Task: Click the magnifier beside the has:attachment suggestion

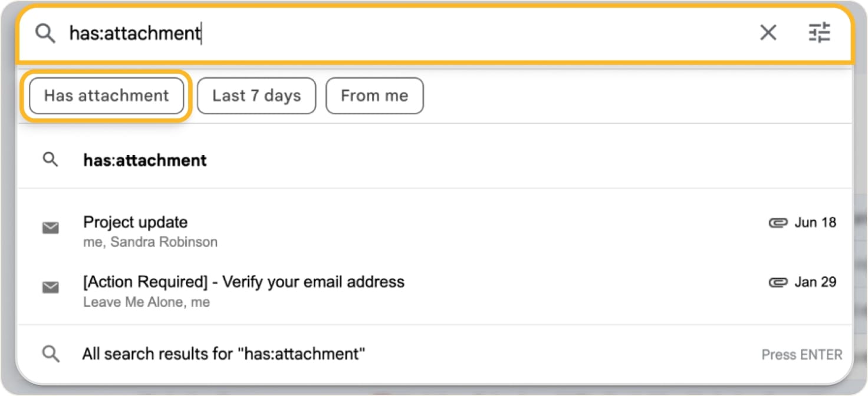Action: (51, 160)
